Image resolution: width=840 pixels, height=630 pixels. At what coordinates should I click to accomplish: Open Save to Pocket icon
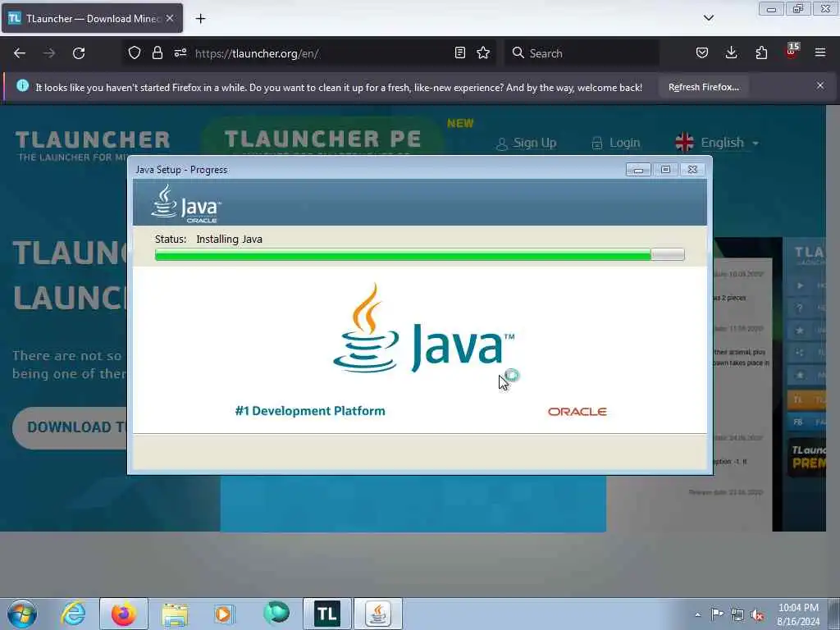point(702,52)
